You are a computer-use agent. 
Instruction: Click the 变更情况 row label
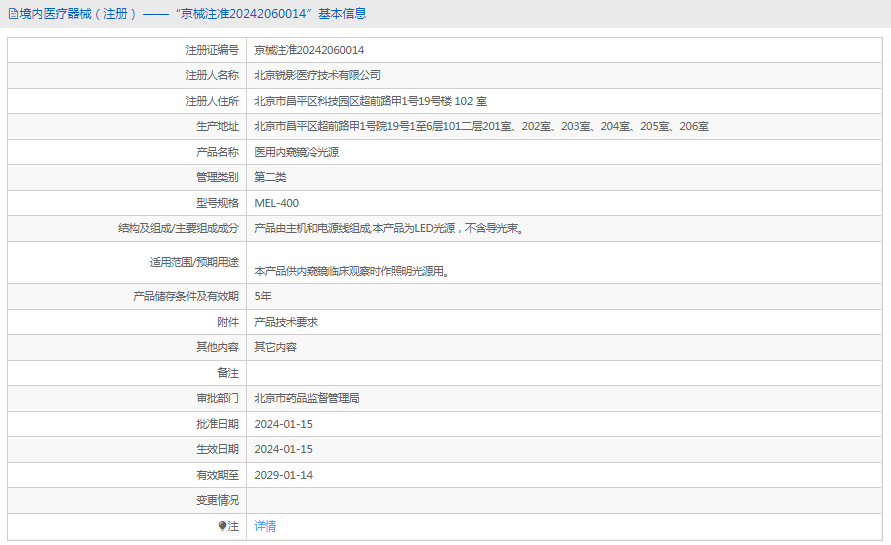click(218, 500)
